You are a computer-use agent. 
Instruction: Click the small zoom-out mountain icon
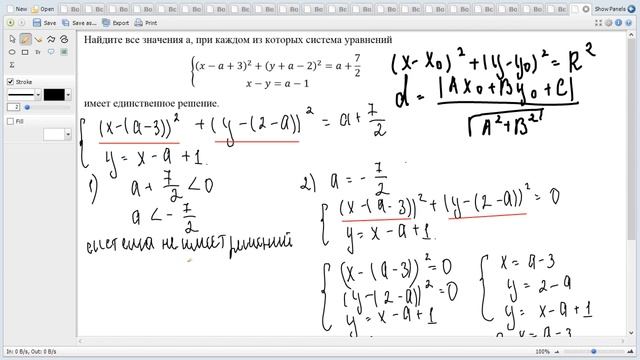pos(557,351)
